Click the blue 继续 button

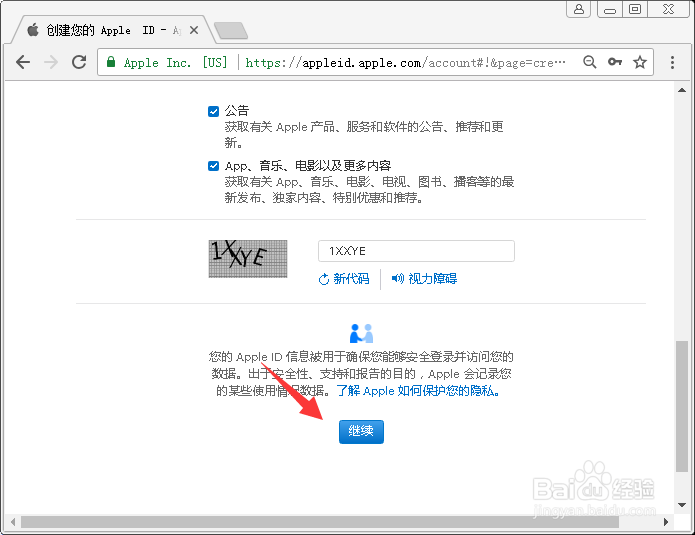(361, 431)
